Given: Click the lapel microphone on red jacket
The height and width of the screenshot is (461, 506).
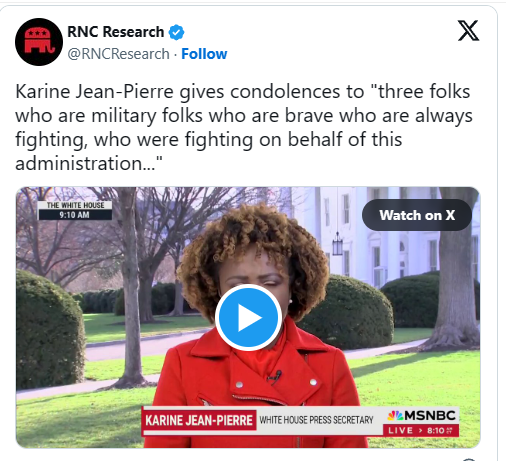Looking at the screenshot, I should [x=275, y=376].
